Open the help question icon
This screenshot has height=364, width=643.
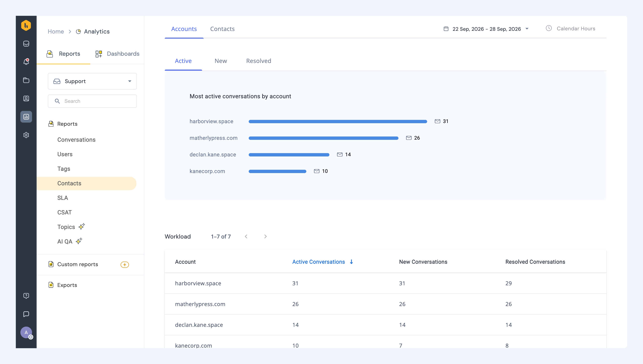26,296
